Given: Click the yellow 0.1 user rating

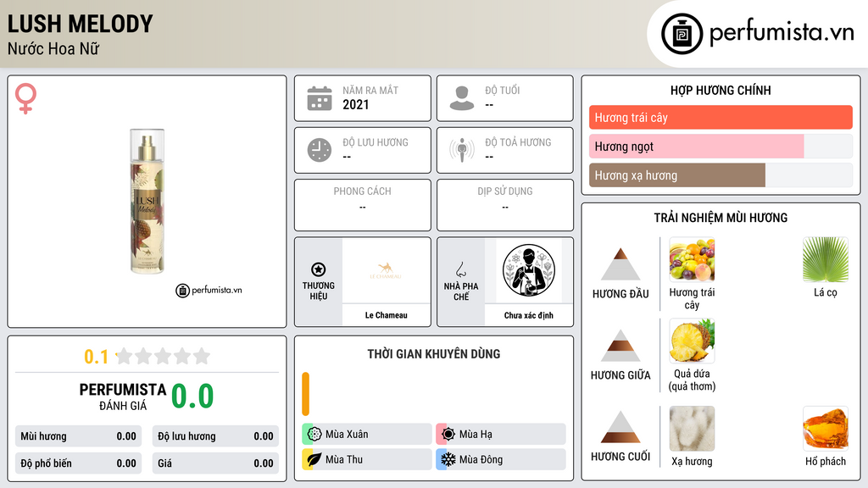Looking at the screenshot, I should coord(96,357).
